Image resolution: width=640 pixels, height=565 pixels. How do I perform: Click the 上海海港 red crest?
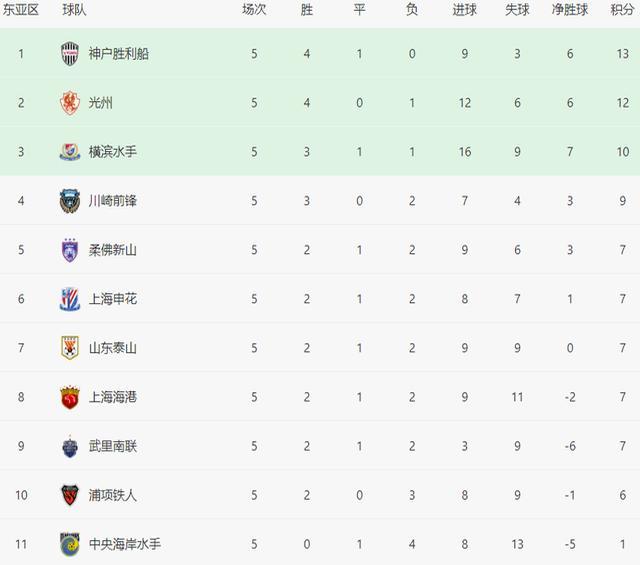tap(70, 397)
